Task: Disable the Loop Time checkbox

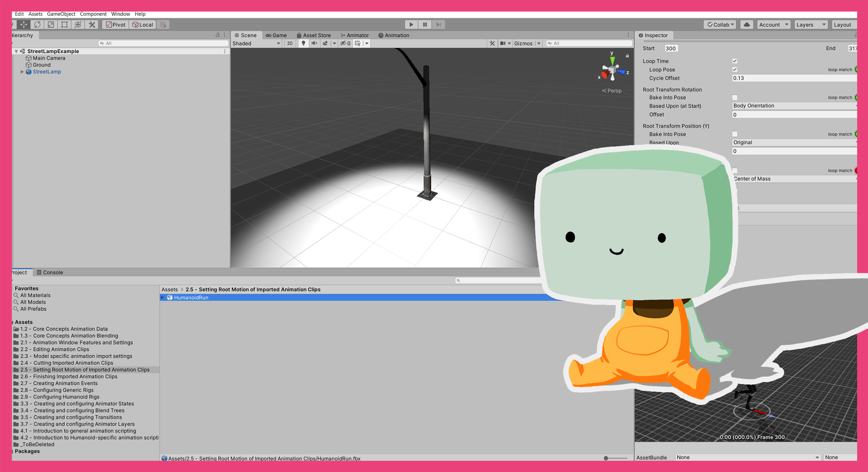Action: (734, 61)
